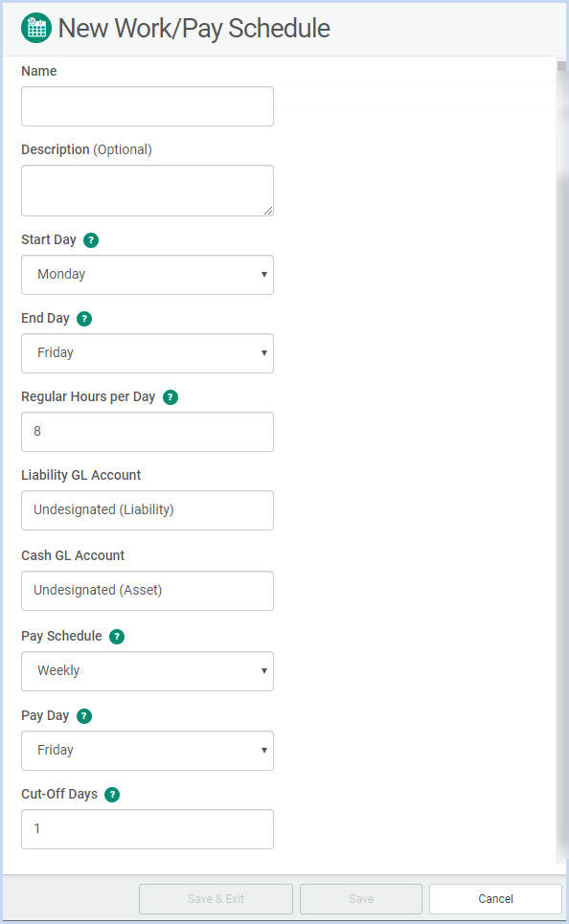Show help for Cut-Off Days
The image size is (569, 924).
click(112, 795)
